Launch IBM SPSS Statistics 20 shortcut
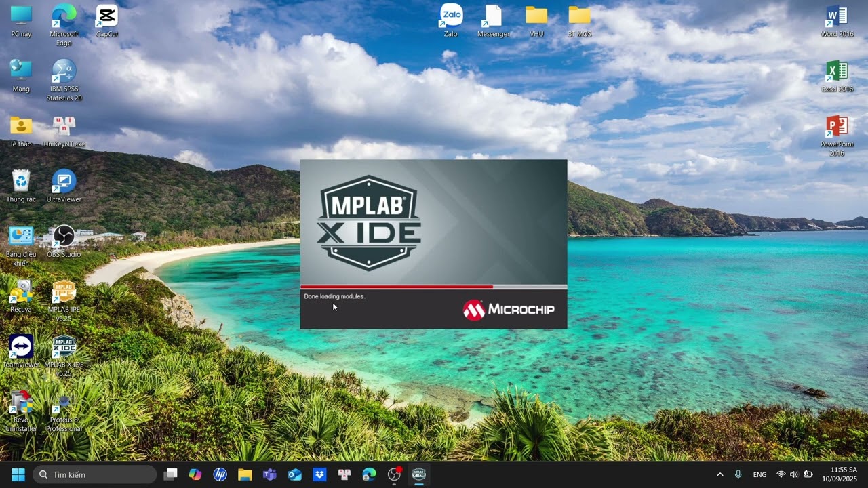The width and height of the screenshot is (868, 488). (64, 80)
